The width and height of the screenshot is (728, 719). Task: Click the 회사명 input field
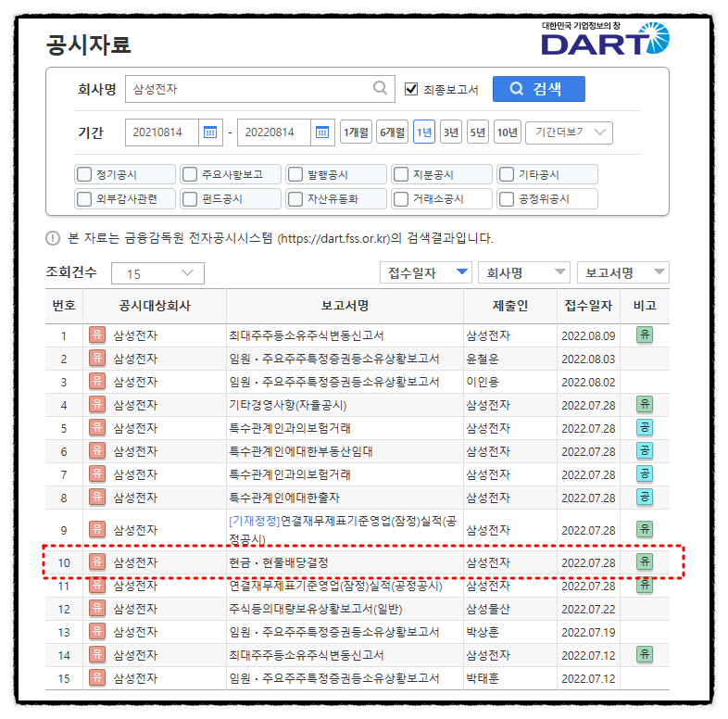[260, 89]
